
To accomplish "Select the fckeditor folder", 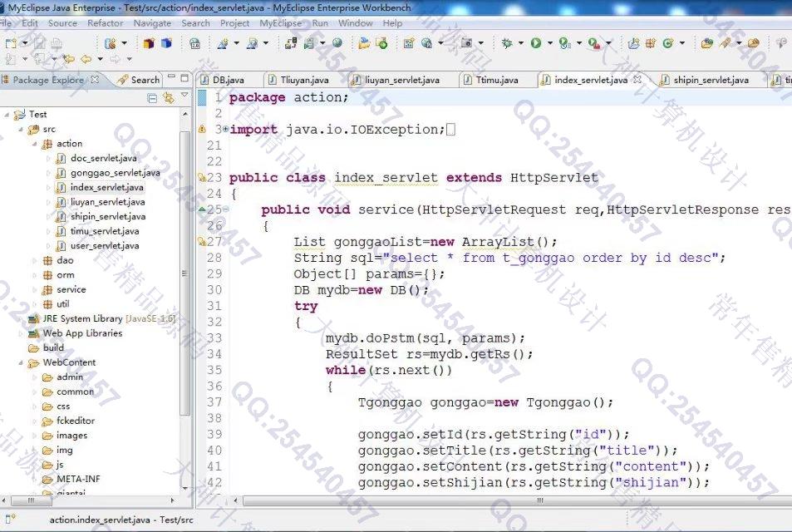I will coord(76,421).
